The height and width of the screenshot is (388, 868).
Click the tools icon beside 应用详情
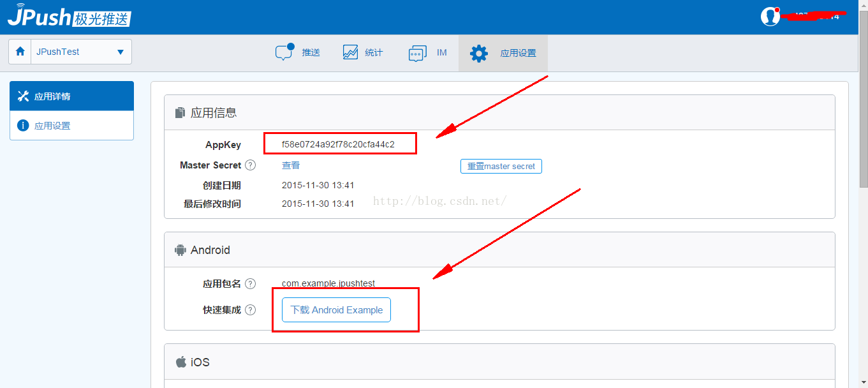(x=24, y=96)
